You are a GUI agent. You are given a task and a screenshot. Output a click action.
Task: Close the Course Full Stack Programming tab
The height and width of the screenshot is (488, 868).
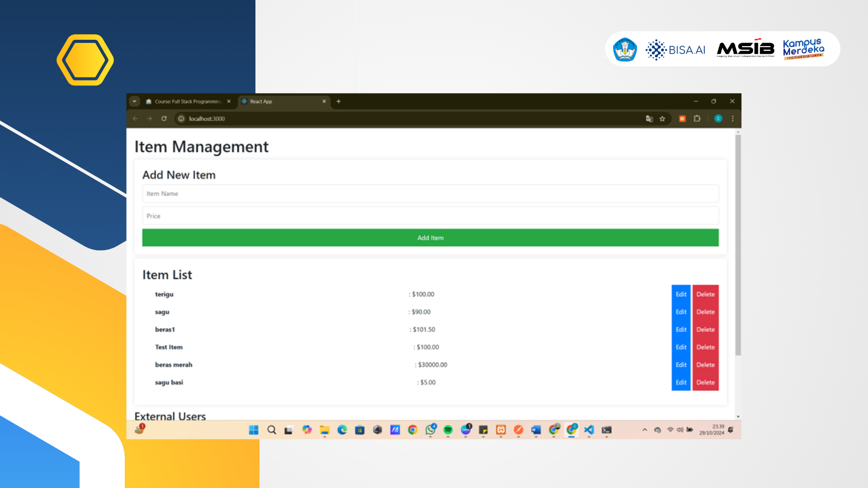pos(229,101)
